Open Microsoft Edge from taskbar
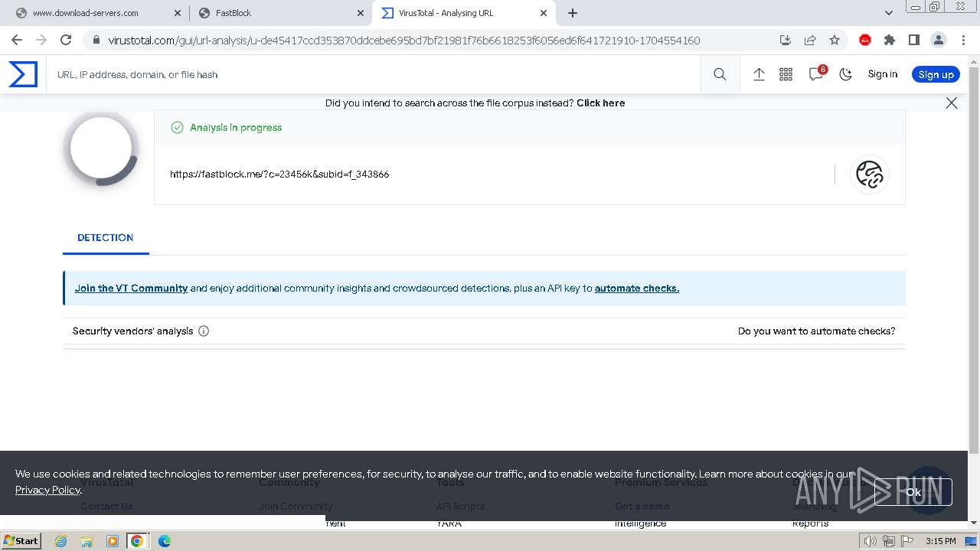 164,541
